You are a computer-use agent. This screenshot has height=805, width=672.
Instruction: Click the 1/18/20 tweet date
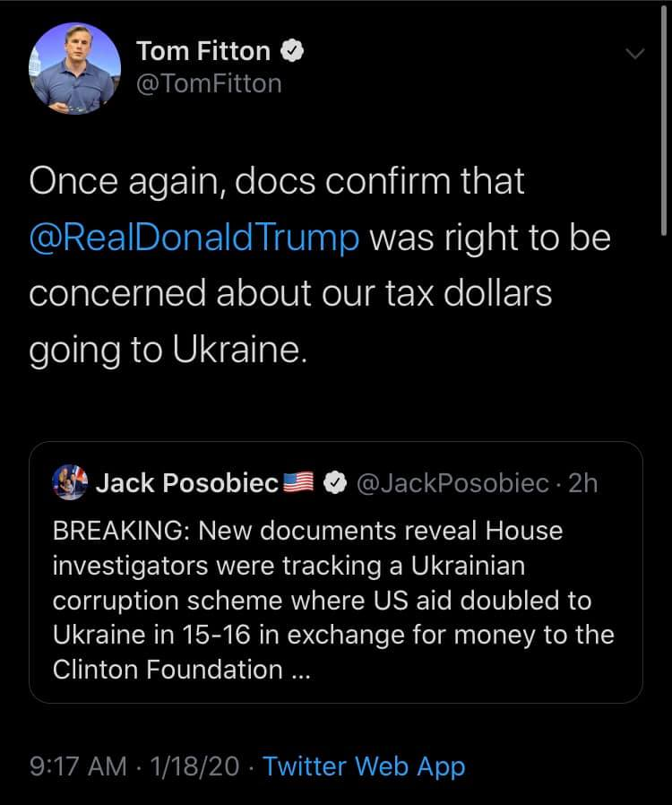click(196, 766)
